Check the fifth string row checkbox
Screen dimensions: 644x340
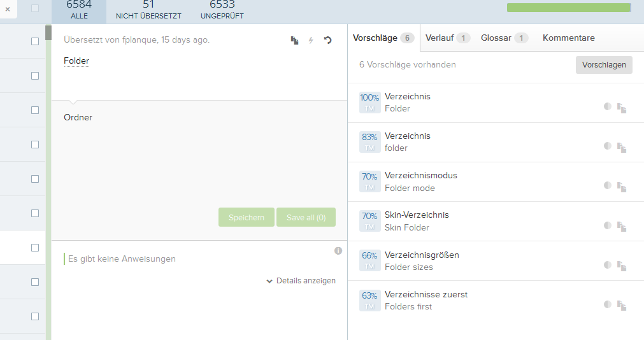[x=35, y=179]
